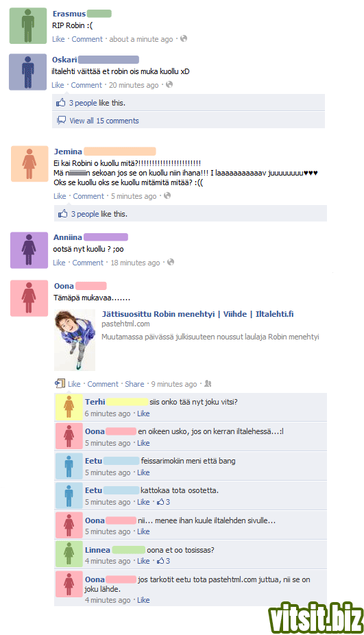This screenshot has width=364, height=635.
Task: Click the friends audience icon on Oona's post
Action: pyautogui.click(x=208, y=383)
